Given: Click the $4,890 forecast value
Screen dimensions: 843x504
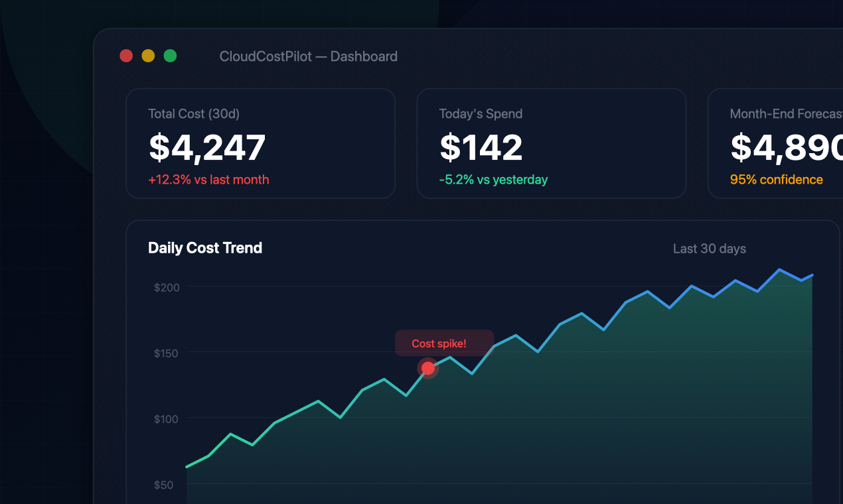Looking at the screenshot, I should 787,147.
